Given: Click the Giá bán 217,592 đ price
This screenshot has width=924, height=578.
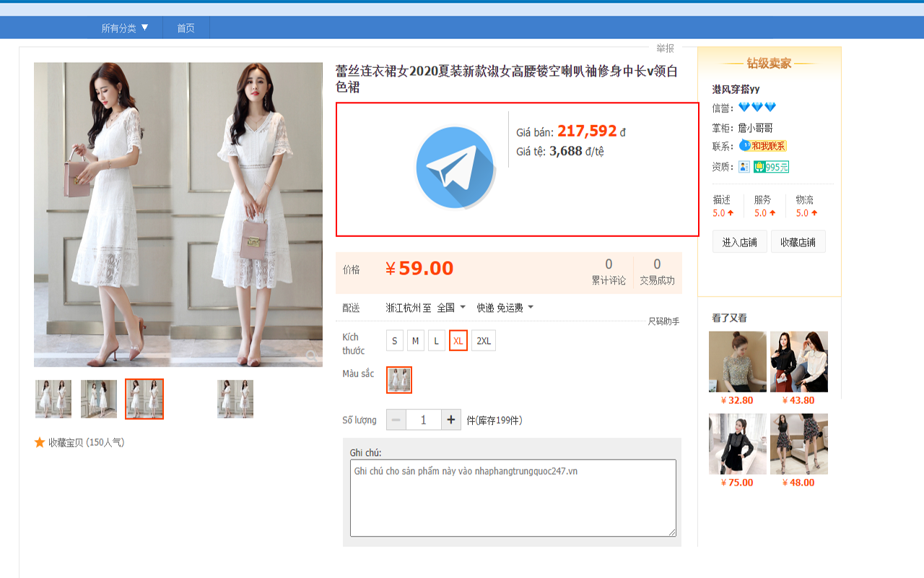Looking at the screenshot, I should [571, 131].
